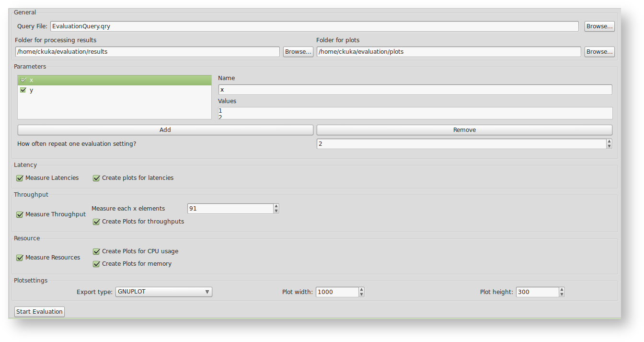Browse for processing results folder
The image size is (644, 342).
tap(298, 52)
